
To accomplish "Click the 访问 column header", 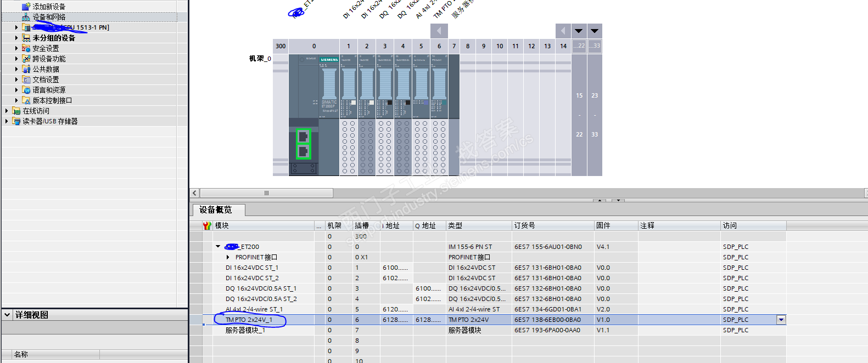I will 753,225.
